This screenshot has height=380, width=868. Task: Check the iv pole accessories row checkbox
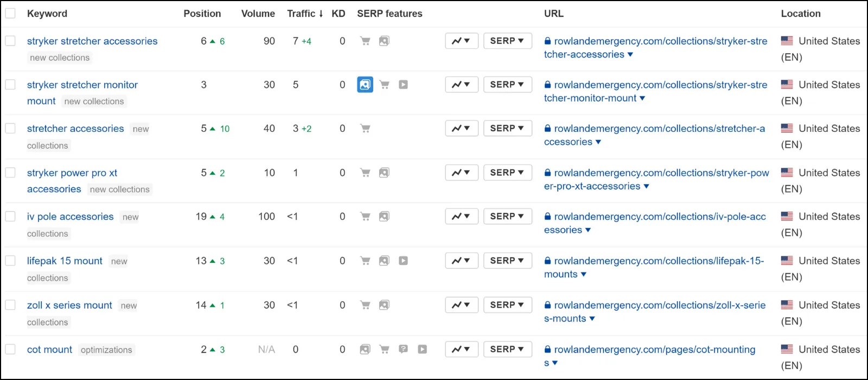pos(10,217)
